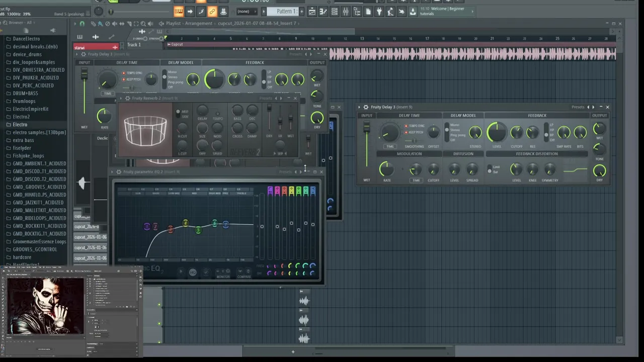644x362 pixels.
Task: Open gear settings of Fruity parametric EQ 2
Action: tap(119, 172)
